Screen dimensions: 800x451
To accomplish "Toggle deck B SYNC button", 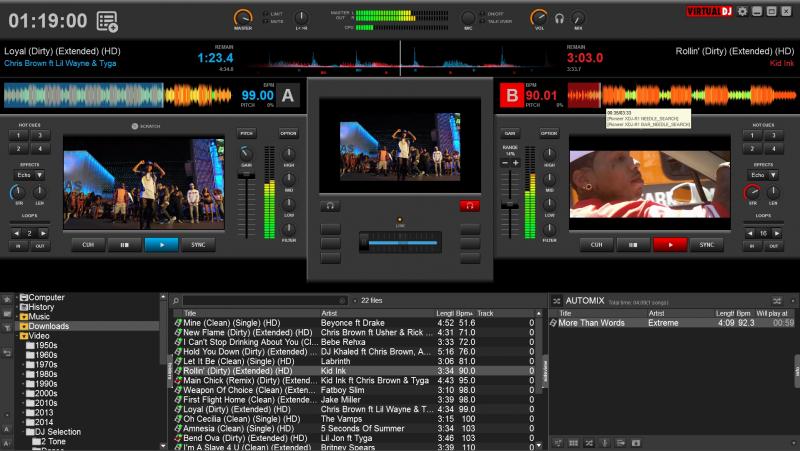I will [x=706, y=245].
